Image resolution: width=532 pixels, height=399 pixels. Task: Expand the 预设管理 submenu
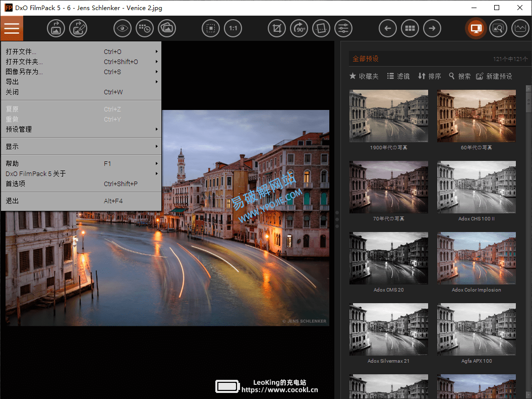click(81, 129)
